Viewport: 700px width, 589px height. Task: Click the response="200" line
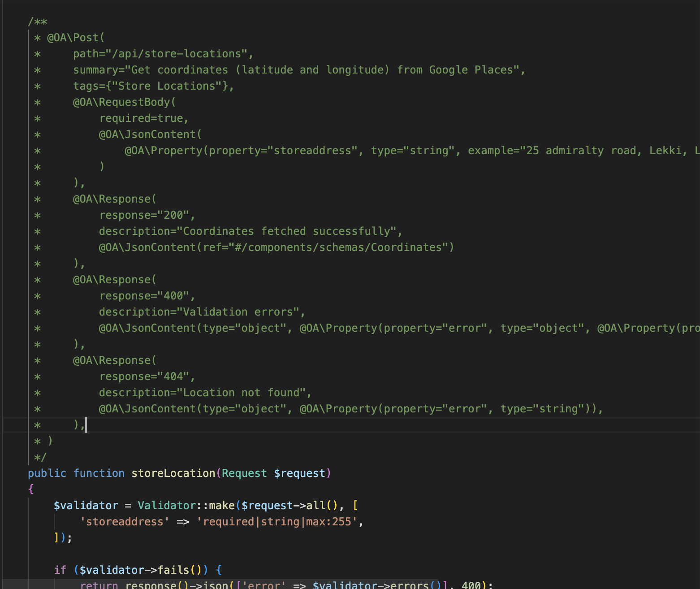pos(147,215)
